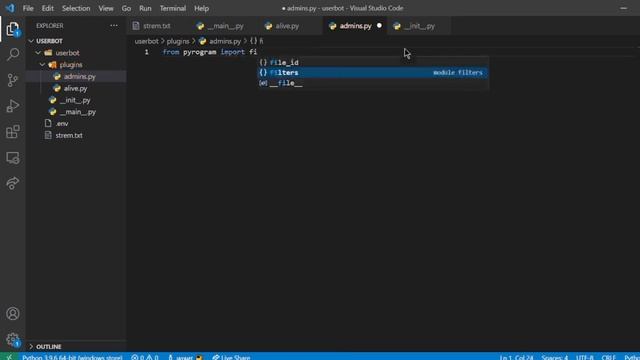Switch to strem.txt tab
Viewport: 640px width, 360px height.
157,26
